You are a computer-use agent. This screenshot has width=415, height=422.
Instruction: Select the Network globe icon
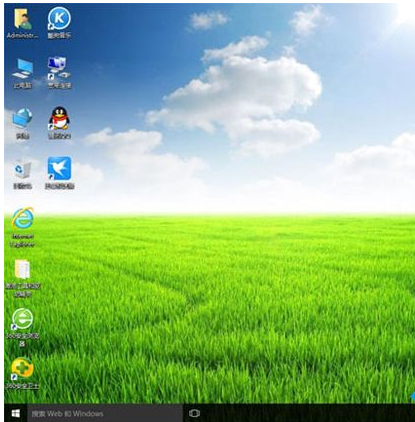coord(22,119)
